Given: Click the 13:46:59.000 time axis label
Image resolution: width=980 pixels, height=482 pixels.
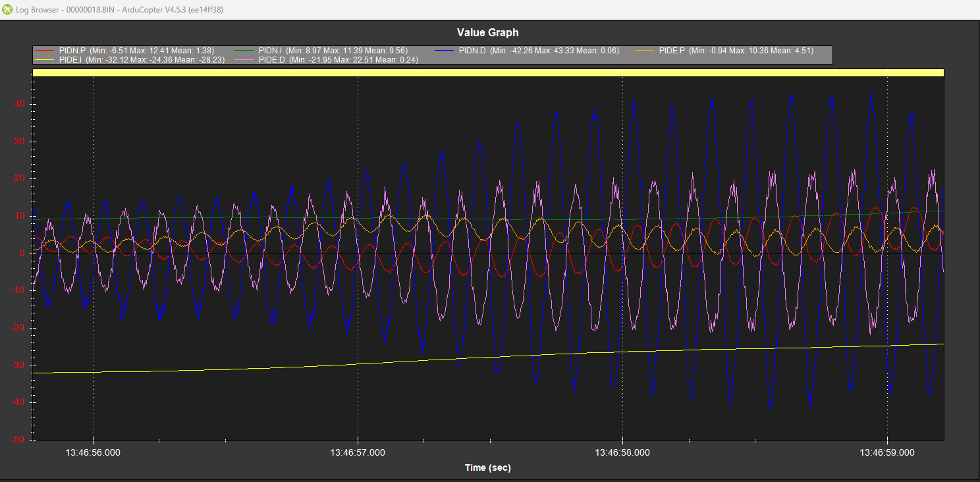Looking at the screenshot, I should (887, 452).
